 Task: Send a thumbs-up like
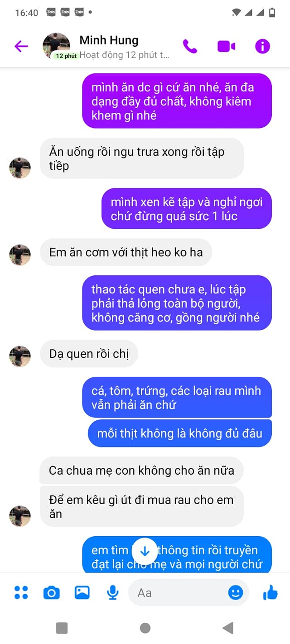(x=270, y=592)
